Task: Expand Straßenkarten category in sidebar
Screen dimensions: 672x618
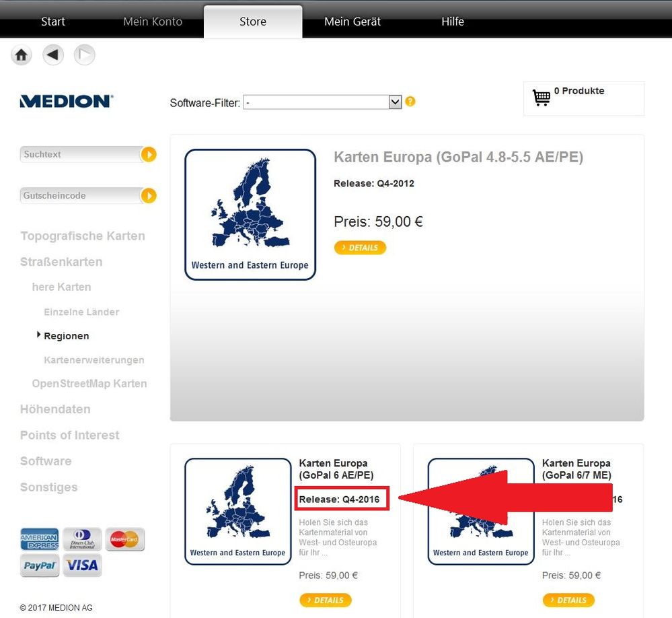Action: [61, 262]
